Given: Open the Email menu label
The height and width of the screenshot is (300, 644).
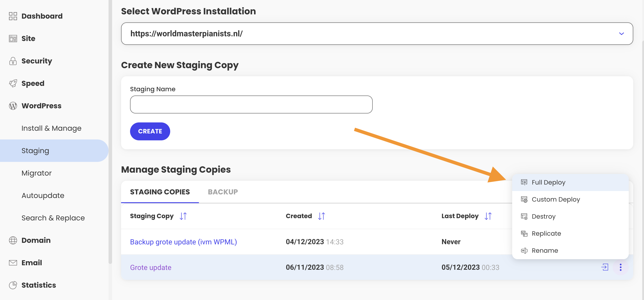Looking at the screenshot, I should coord(32,263).
